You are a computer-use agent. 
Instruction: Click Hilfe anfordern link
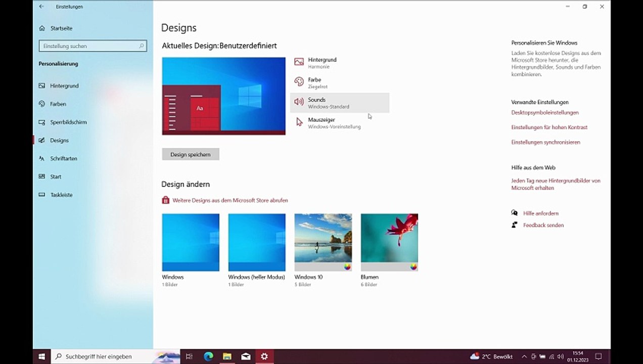(541, 213)
